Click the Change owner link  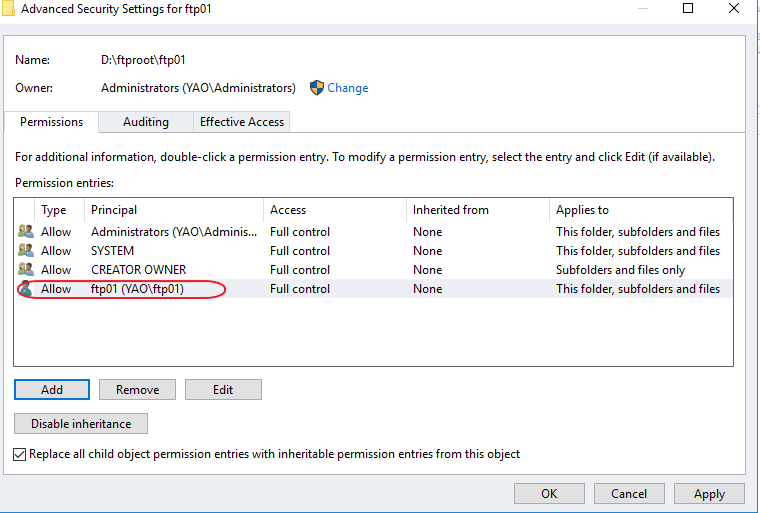click(x=348, y=88)
